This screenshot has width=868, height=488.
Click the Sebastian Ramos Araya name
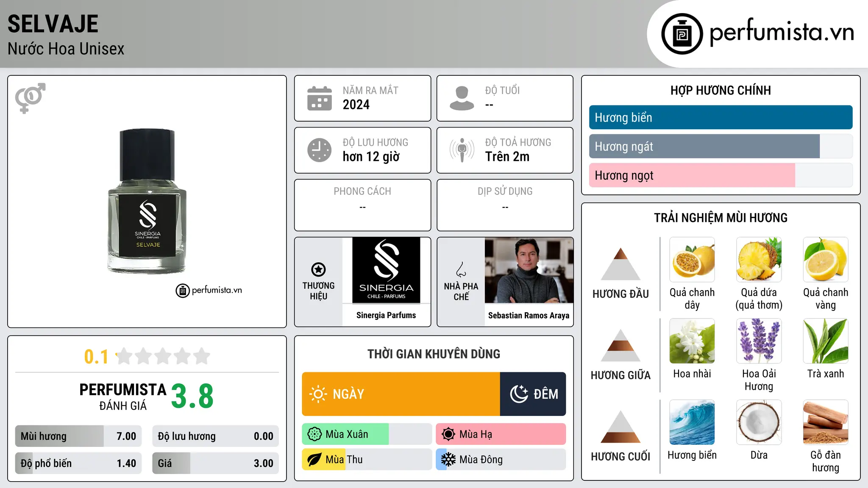click(x=529, y=316)
